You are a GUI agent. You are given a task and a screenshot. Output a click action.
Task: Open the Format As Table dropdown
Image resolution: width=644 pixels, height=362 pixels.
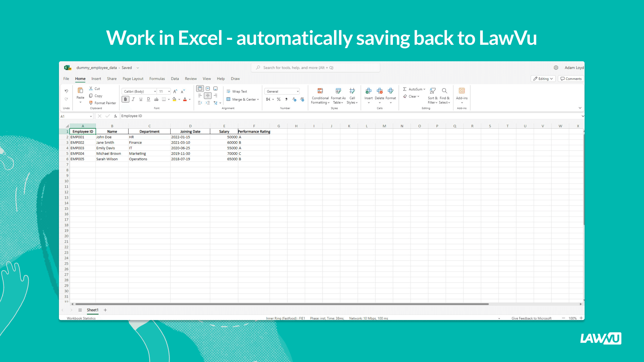pos(338,96)
